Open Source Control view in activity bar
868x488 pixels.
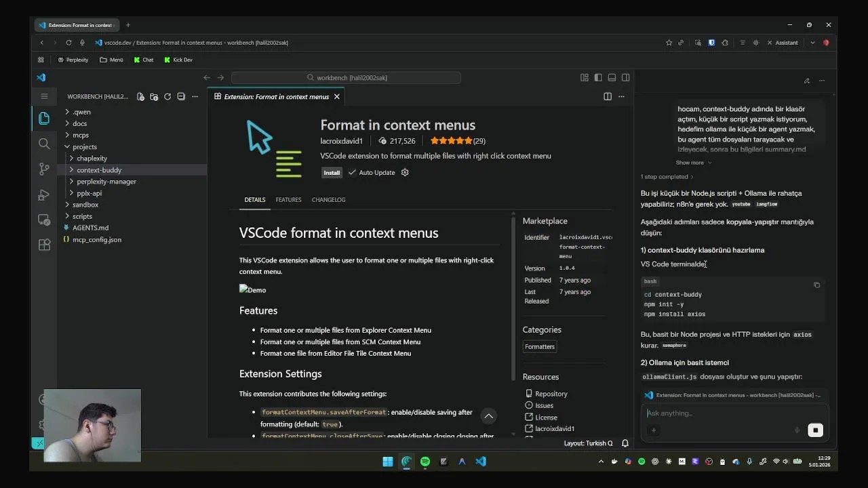coord(44,169)
